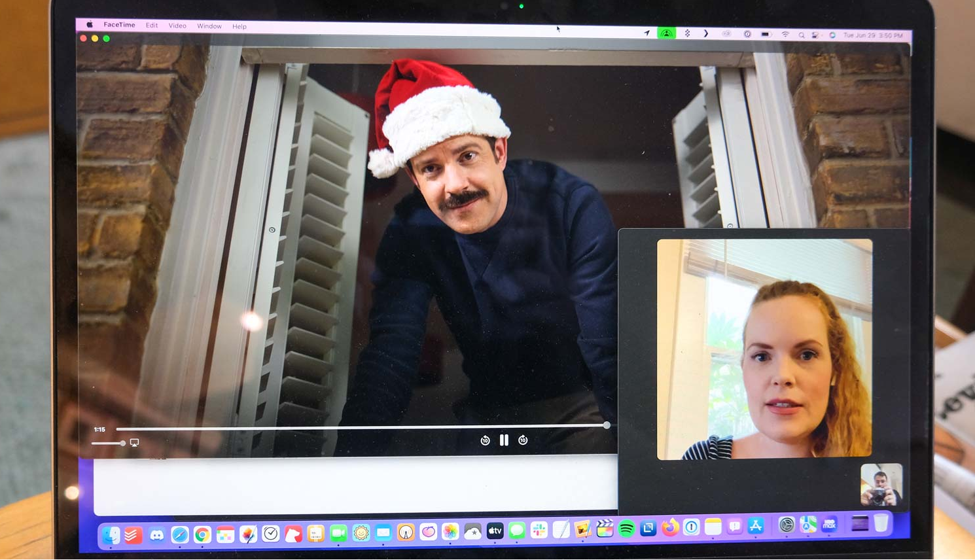
Task: Launch Safari from the Dock
Action: tap(179, 535)
